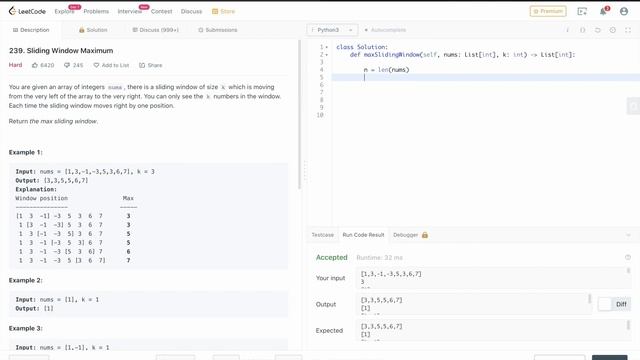
Task: Click the 'Hard' difficulty label
Action: 16,65
